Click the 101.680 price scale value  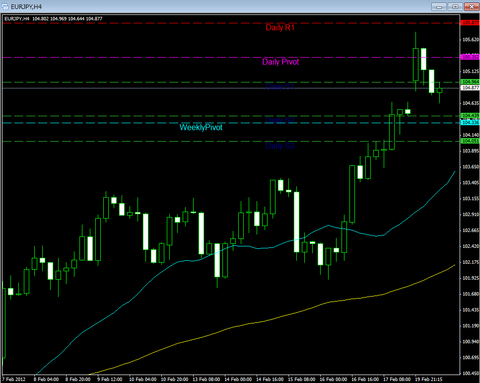click(x=470, y=294)
